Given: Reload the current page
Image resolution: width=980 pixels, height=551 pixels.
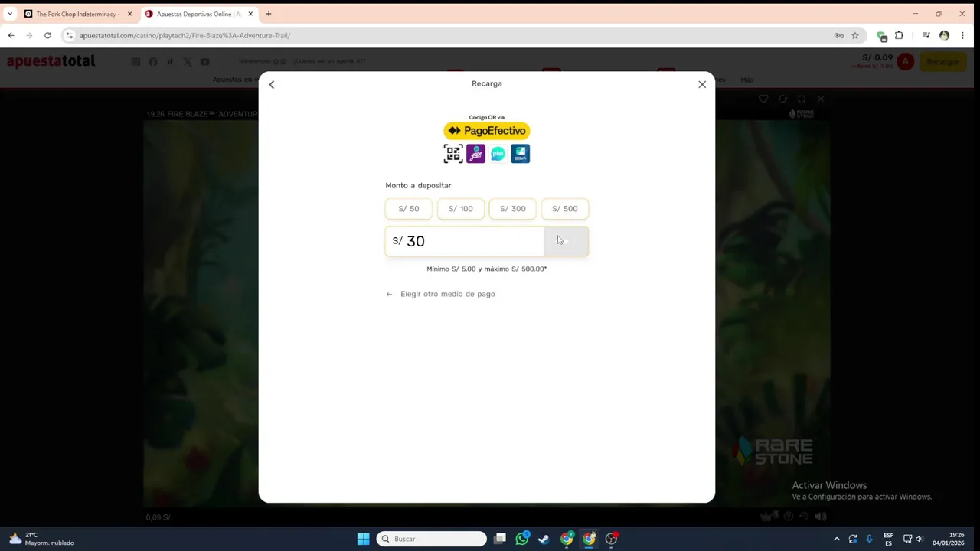Looking at the screenshot, I should 47,35.
